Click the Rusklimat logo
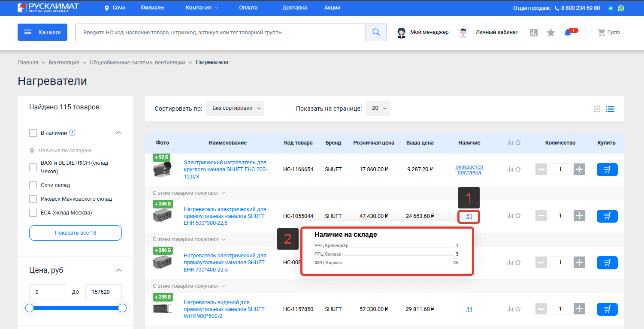Viewport: 644px width, 329px height. tap(48, 8)
